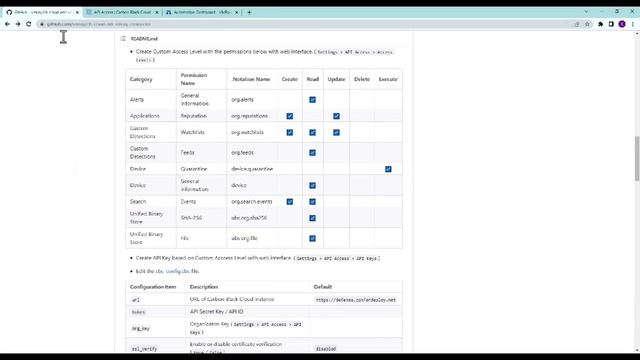Click the Delete column header
The width and height of the screenshot is (640, 360).
click(x=362, y=79)
